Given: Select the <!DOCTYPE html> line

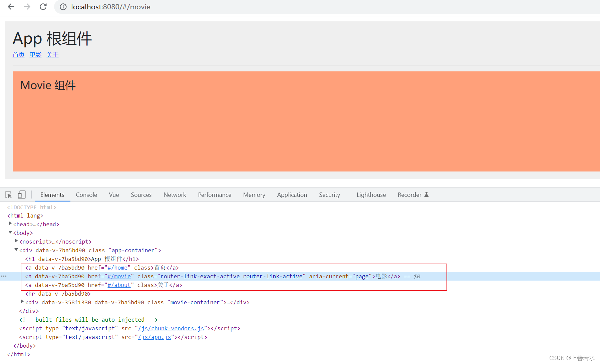Looking at the screenshot, I should click(32, 207).
